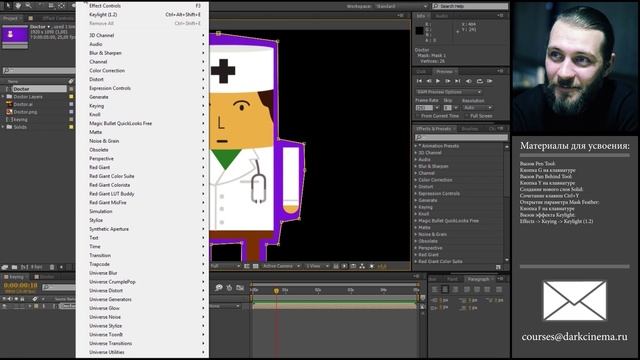Click the label column tag icon
The height and width of the screenshot is (360, 640).
71,81
